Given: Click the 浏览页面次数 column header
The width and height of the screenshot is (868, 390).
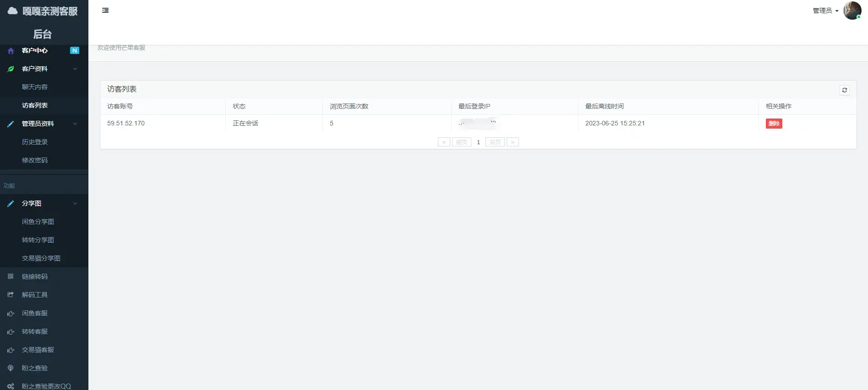Looking at the screenshot, I should [x=349, y=106].
